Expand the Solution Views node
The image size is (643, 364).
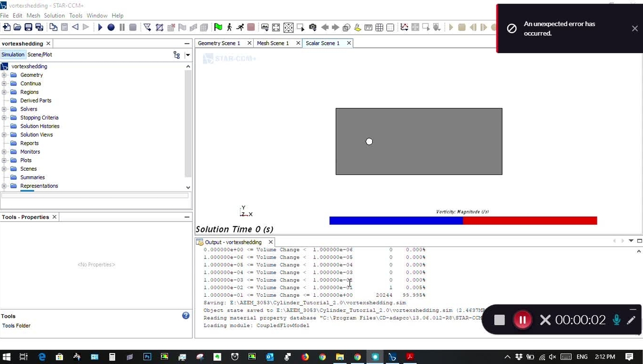tap(4, 135)
